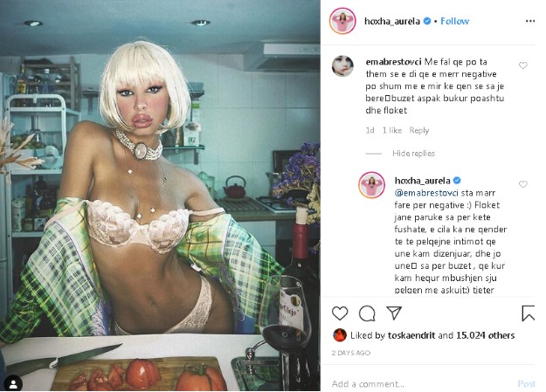Open the @emabrestovci mention in the reply
546x392 pixels.
coord(426,193)
